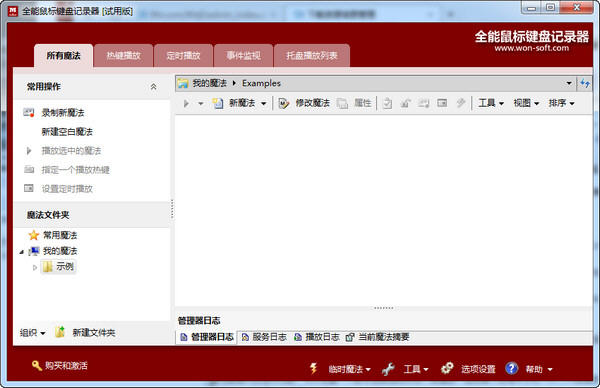Collapse the 常用操作 panel chevron
Screen dimensions: 600x388
pos(153,87)
